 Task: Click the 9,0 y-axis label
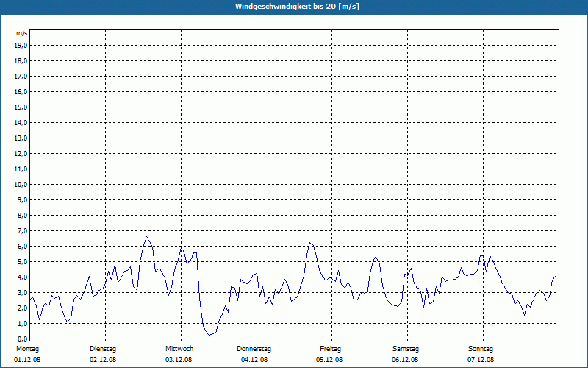(x=22, y=199)
